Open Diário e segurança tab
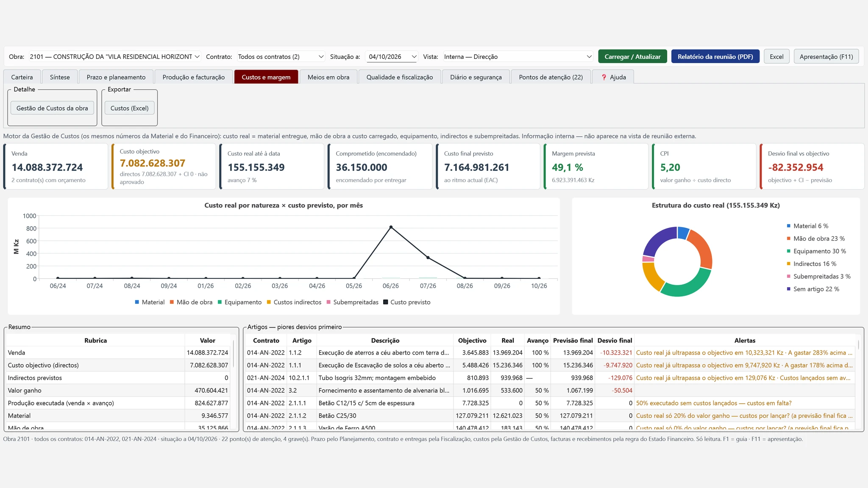The width and height of the screenshot is (868, 488). [x=476, y=77]
